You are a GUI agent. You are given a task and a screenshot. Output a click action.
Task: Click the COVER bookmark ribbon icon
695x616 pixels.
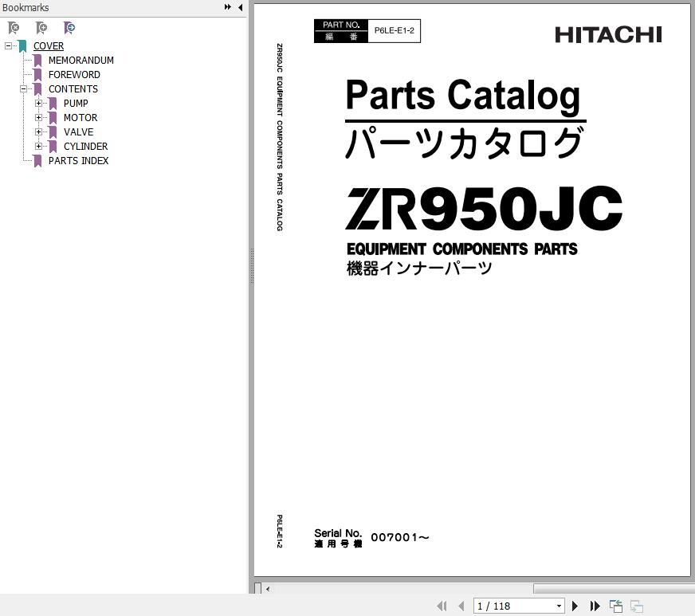(22, 46)
